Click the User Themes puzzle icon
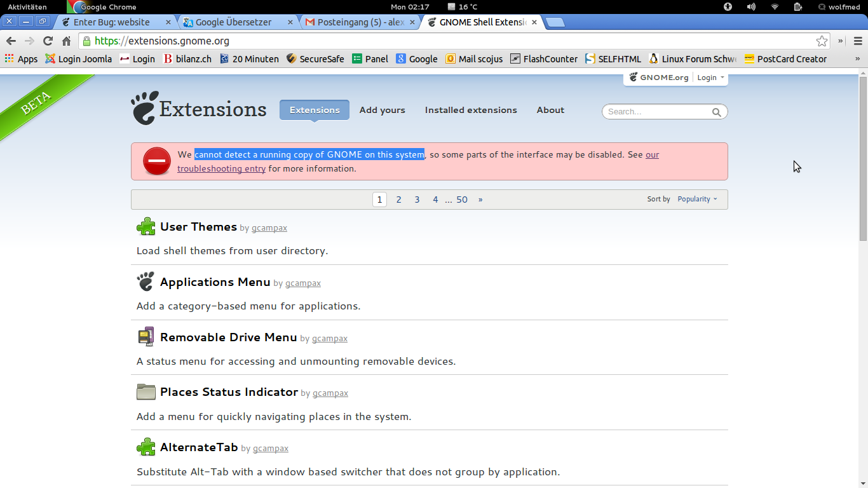Viewport: 868px width, 488px height. [146, 227]
